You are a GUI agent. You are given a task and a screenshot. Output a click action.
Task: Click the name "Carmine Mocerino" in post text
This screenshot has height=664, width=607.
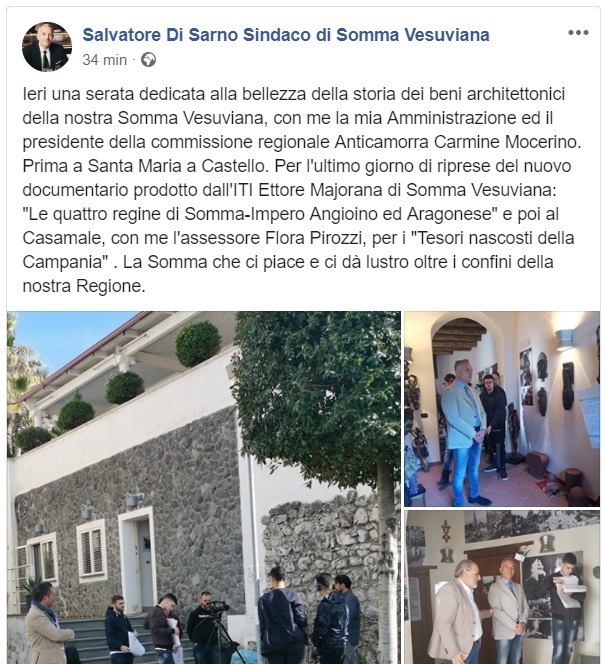pos(507,142)
